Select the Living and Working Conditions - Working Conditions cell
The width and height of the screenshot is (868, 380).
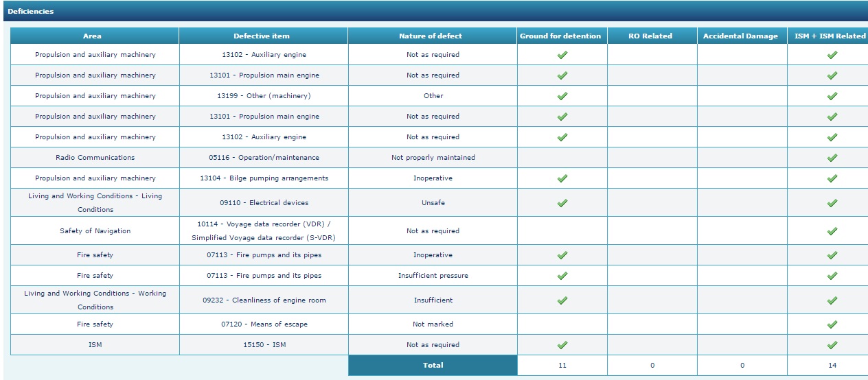pyautogui.click(x=95, y=300)
